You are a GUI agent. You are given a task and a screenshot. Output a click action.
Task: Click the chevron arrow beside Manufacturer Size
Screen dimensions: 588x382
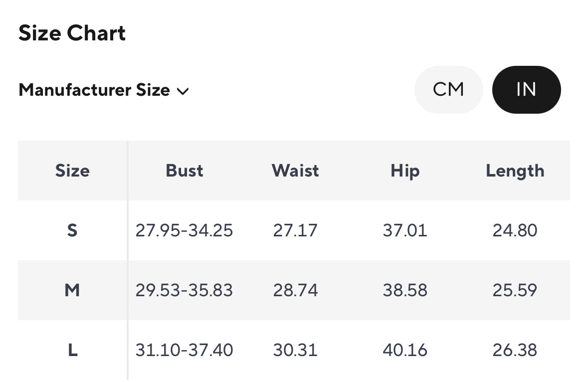click(183, 91)
